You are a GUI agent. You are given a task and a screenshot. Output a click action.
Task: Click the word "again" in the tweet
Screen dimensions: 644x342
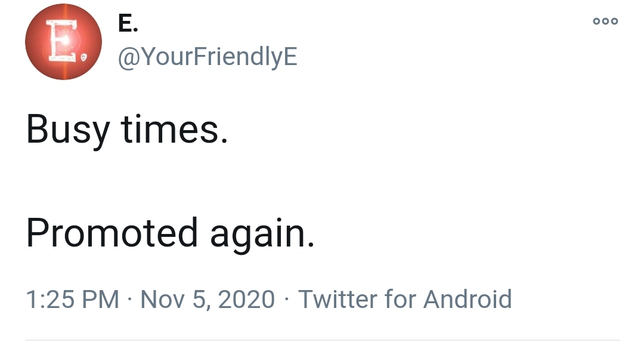click(x=260, y=233)
